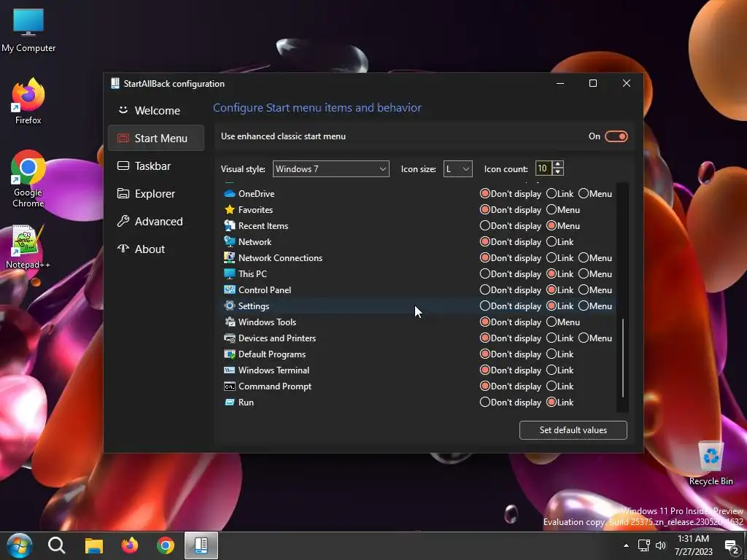This screenshot has height=560, width=747.
Task: Click the Network globe icon
Action: (x=230, y=242)
